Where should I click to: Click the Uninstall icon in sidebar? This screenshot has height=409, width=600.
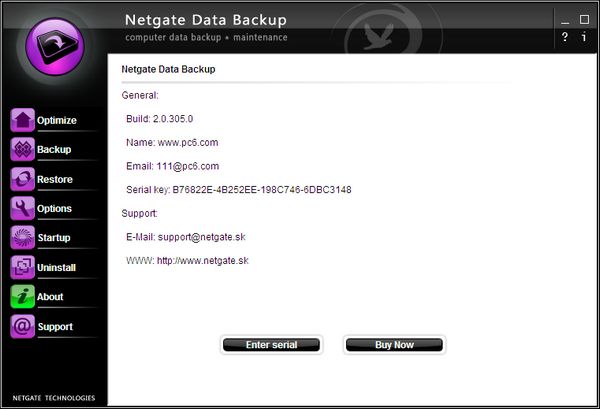tap(22, 267)
